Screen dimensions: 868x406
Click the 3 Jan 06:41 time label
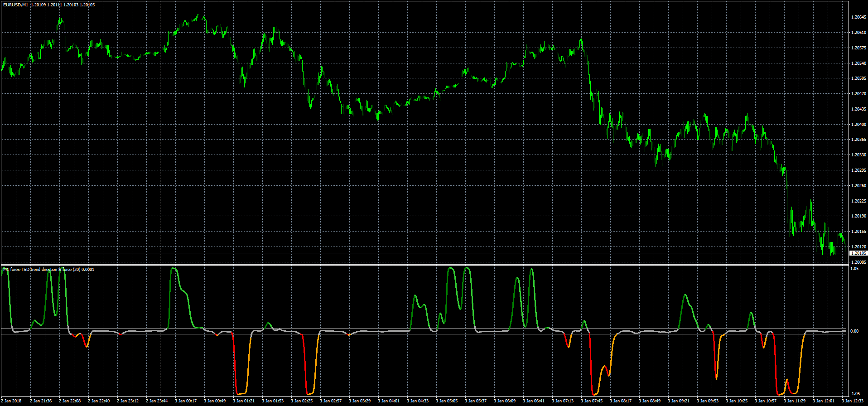(534, 401)
